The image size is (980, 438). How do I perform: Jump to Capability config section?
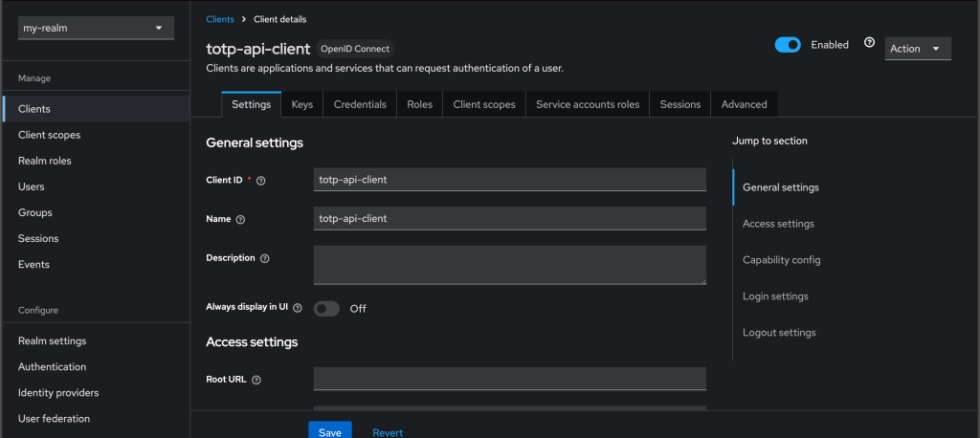(781, 260)
